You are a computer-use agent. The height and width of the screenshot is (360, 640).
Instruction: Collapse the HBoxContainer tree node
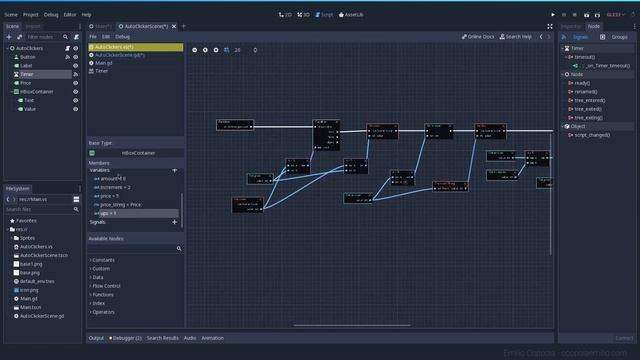click(11, 92)
